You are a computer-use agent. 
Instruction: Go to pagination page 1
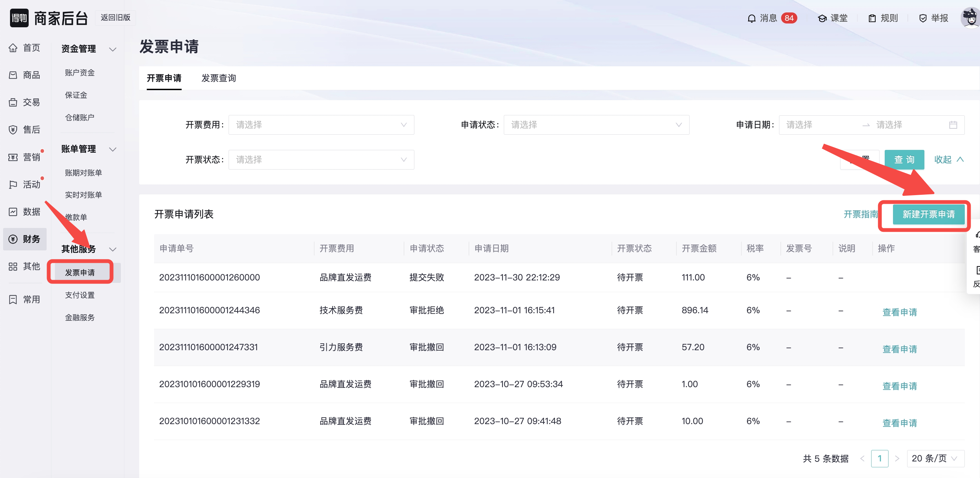(880, 458)
